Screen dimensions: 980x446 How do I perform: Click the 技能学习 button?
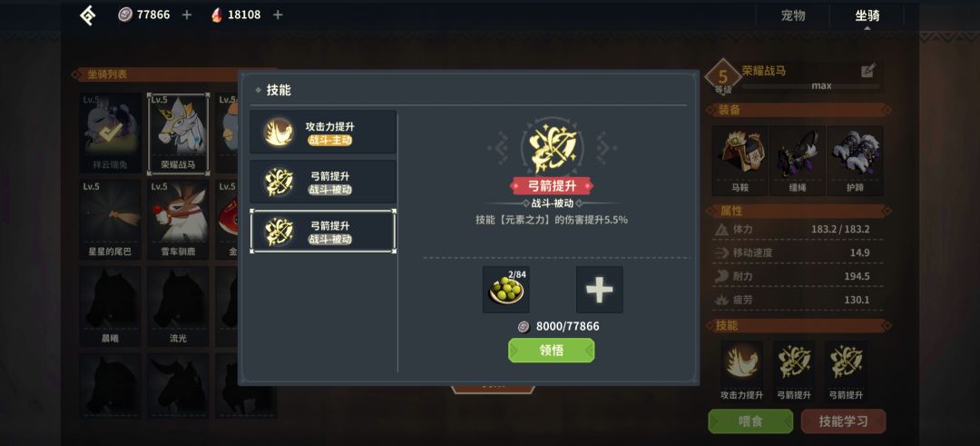pyautogui.click(x=843, y=421)
